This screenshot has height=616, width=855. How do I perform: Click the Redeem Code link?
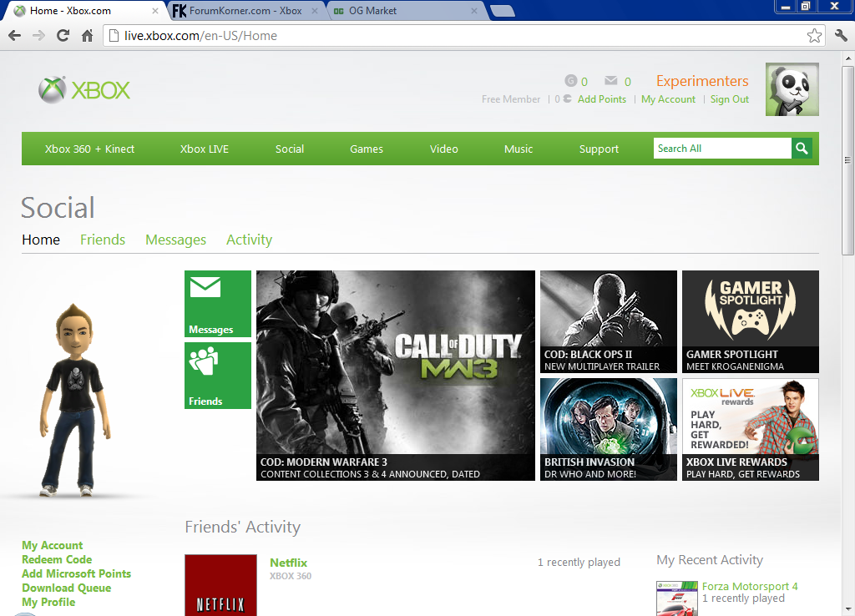(57, 560)
